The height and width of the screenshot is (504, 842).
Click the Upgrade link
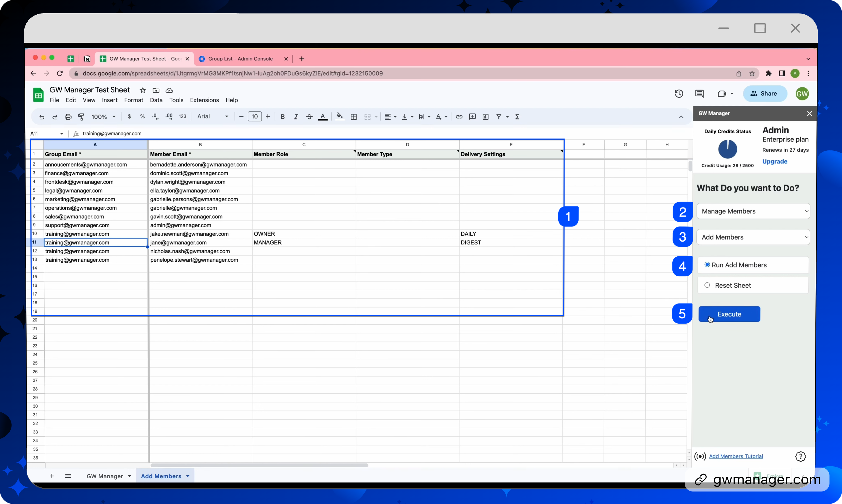tap(774, 161)
